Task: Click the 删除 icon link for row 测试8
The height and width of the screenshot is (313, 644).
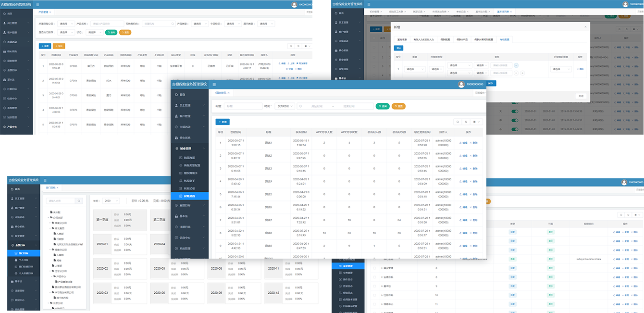Action: click(x=474, y=233)
